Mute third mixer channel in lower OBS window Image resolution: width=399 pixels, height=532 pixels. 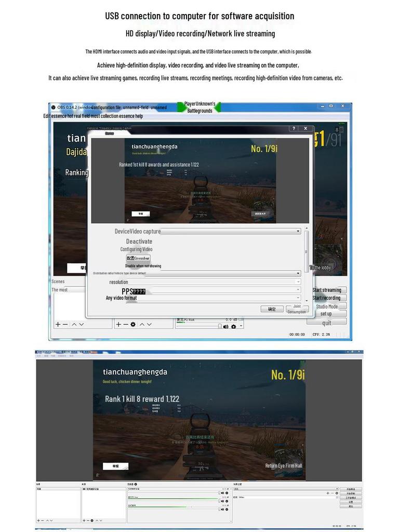pos(222,509)
